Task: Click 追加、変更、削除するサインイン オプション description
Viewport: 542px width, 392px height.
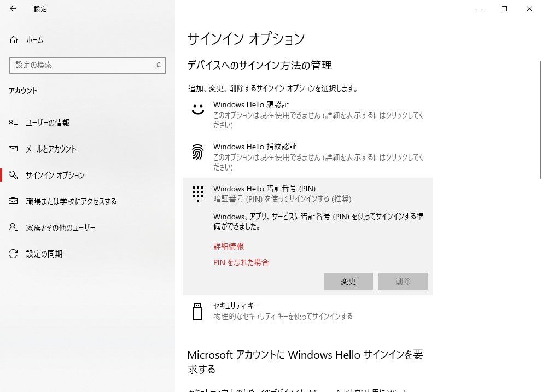Action: pos(273,89)
